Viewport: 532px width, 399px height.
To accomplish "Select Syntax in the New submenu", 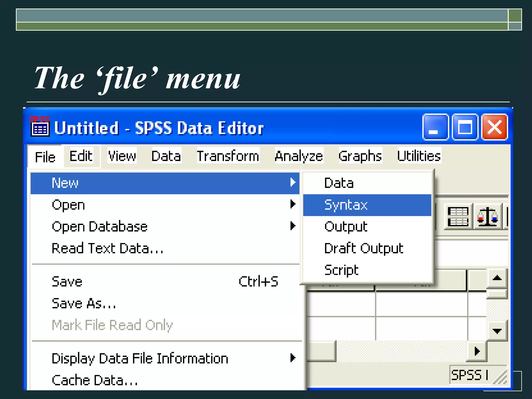I will click(367, 205).
